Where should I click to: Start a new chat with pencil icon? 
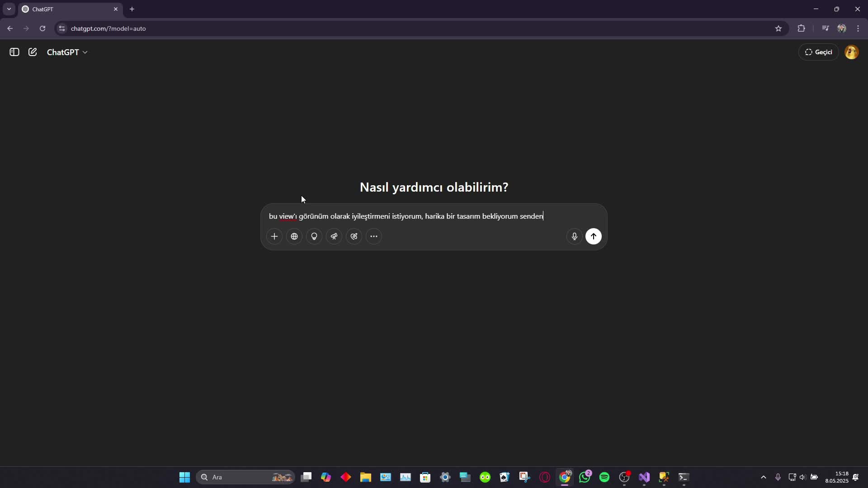point(33,52)
